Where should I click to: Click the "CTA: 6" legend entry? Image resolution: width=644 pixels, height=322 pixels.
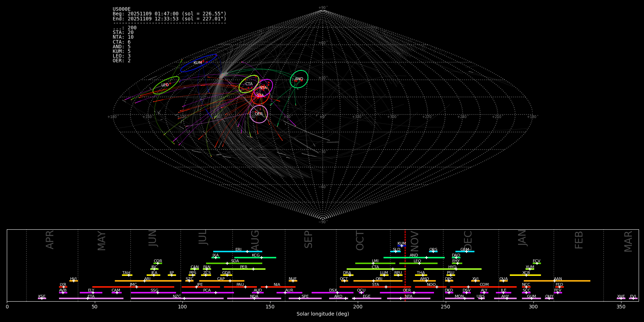[x=122, y=42]
